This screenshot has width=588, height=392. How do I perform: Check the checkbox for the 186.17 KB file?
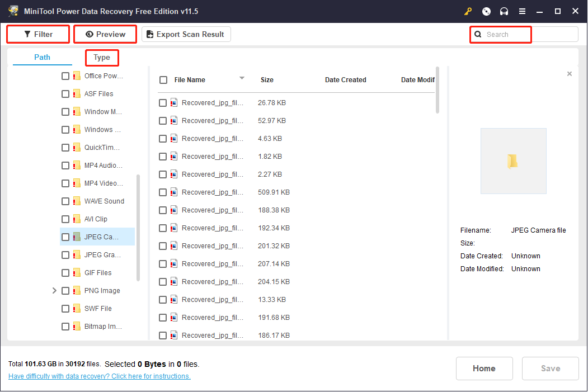pos(162,336)
